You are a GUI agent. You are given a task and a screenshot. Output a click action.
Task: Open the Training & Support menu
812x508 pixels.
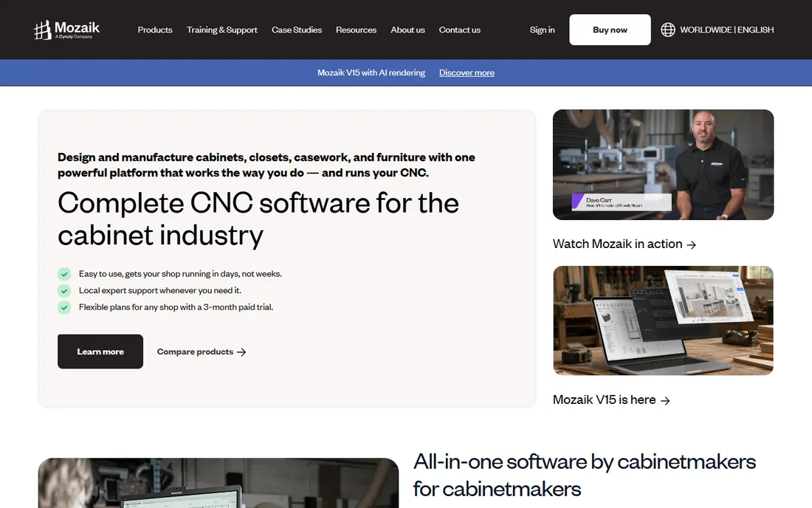click(221, 30)
